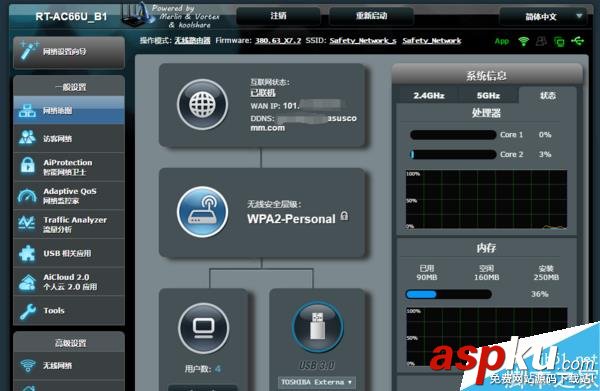Open the Traffic Analyzer menu entry text

pos(75,220)
